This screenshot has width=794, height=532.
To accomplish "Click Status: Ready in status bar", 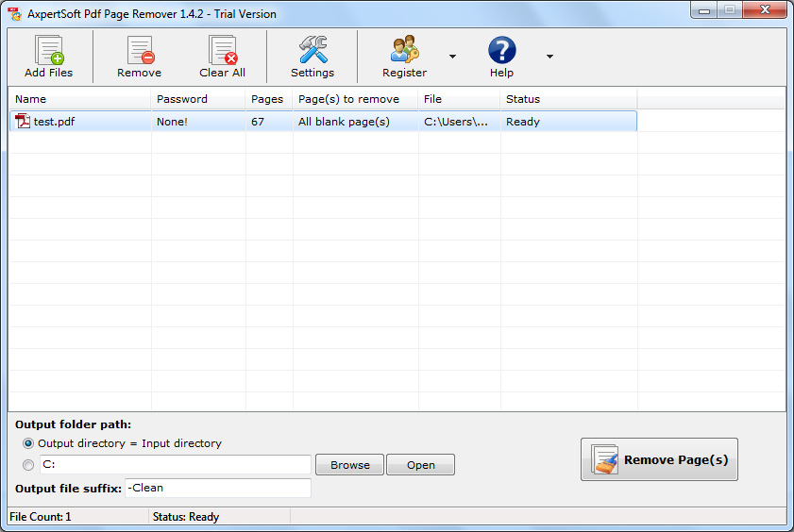I will 186,517.
